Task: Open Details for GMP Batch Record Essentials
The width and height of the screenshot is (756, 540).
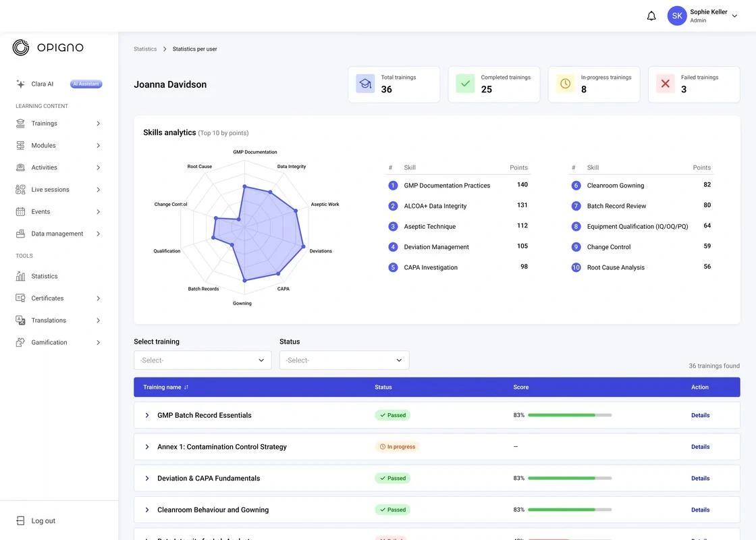Action: (700, 415)
